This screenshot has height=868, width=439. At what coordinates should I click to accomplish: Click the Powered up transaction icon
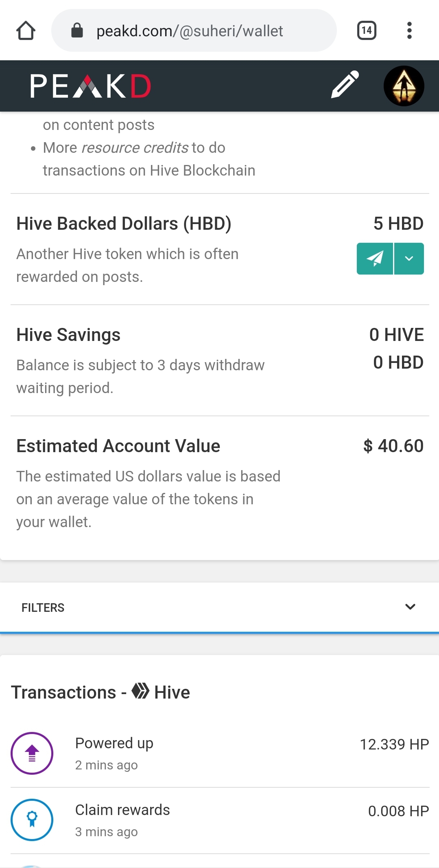pos(32,753)
